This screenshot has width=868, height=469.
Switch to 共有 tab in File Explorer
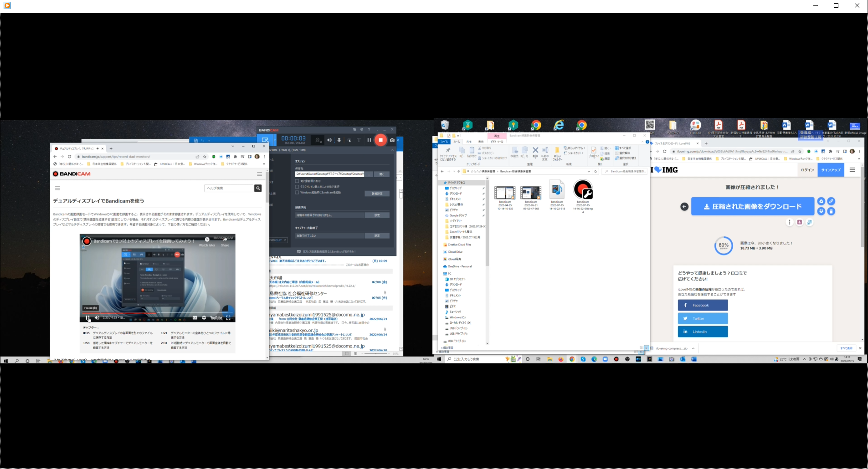pos(469,142)
